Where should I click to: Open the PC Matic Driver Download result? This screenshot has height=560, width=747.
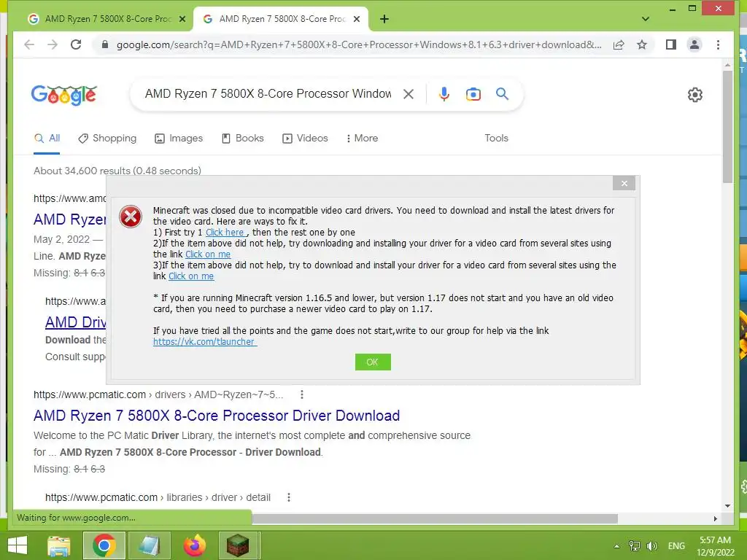[x=216, y=416]
